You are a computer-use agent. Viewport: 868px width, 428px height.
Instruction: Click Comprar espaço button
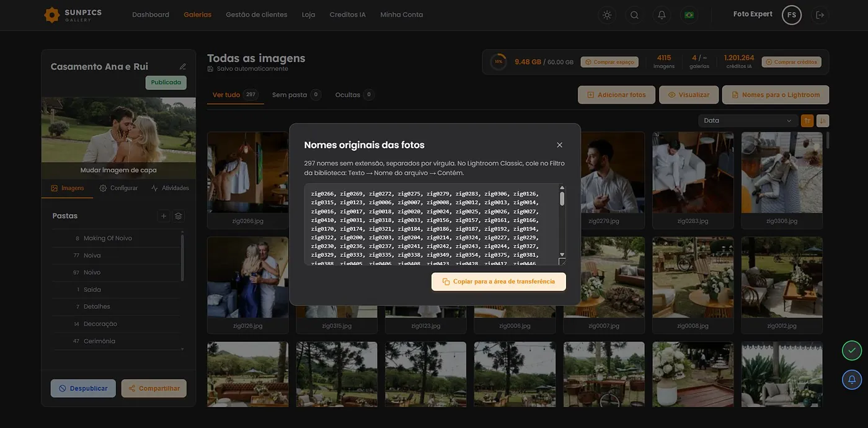pyautogui.click(x=611, y=62)
